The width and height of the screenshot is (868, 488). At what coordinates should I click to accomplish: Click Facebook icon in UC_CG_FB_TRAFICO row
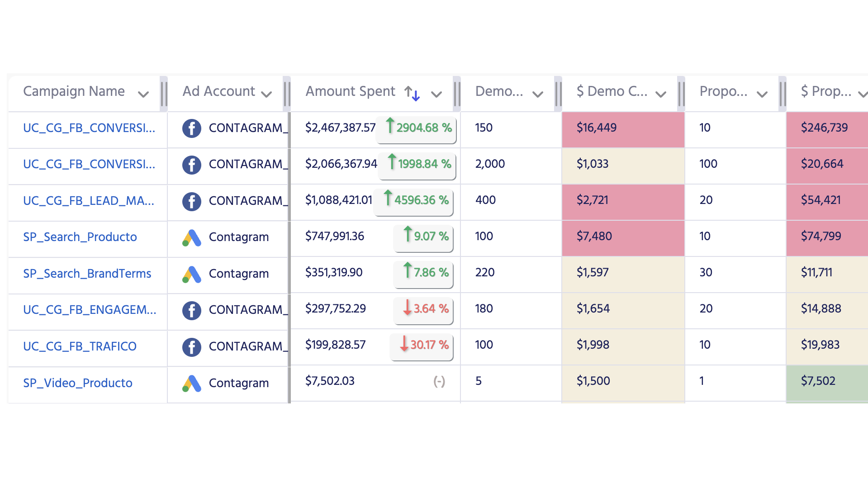click(x=191, y=347)
